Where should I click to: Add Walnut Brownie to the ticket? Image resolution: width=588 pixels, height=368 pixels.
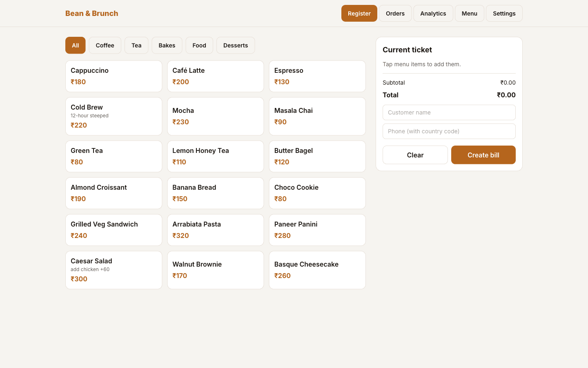[x=216, y=270]
